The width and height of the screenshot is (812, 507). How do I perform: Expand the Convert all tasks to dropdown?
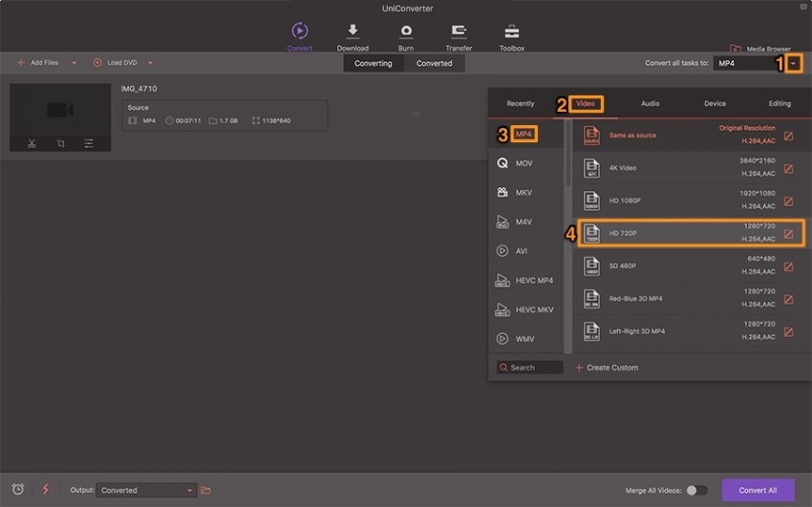tap(793, 63)
